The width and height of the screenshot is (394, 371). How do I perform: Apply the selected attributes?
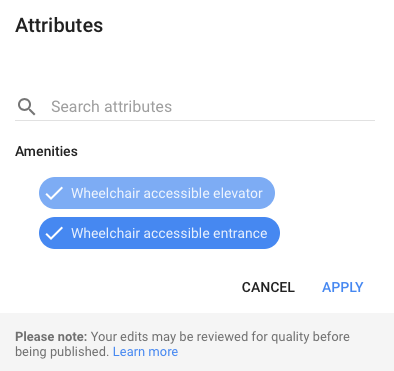click(343, 287)
